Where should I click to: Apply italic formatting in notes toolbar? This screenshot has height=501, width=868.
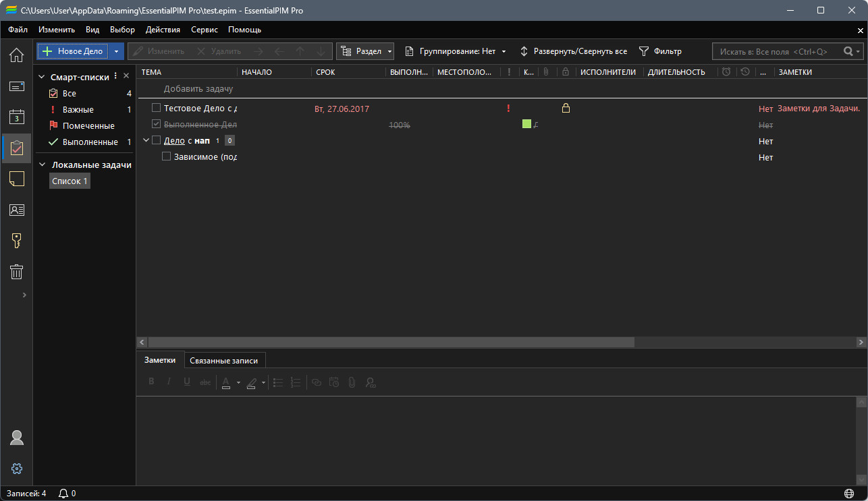pyautogui.click(x=169, y=382)
